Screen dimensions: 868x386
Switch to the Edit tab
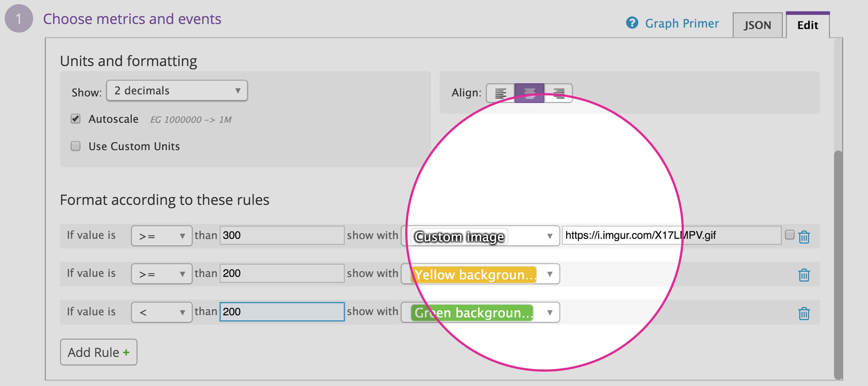tap(808, 25)
